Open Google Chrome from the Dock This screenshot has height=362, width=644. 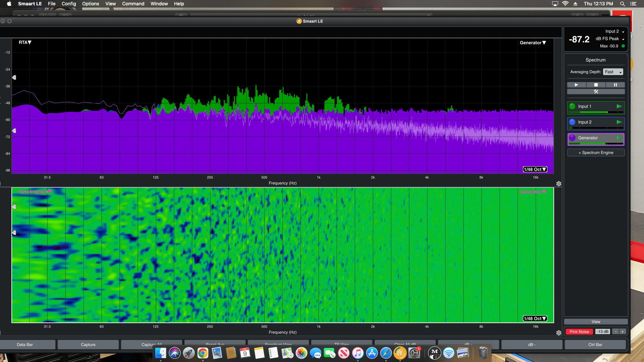(203, 353)
